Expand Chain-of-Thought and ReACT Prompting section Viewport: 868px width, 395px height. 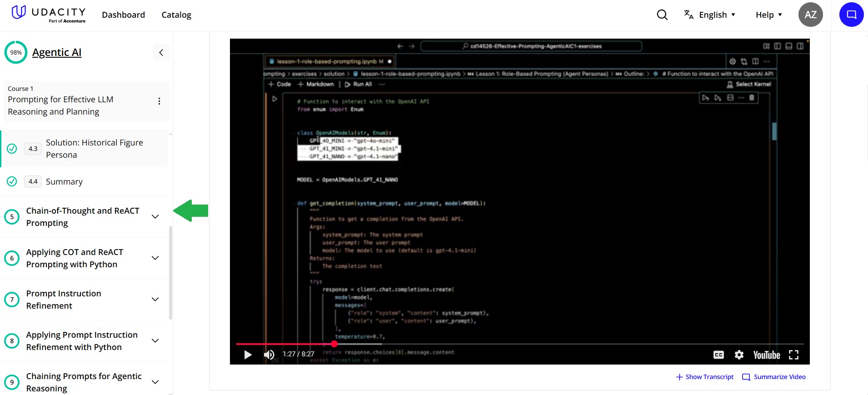155,217
